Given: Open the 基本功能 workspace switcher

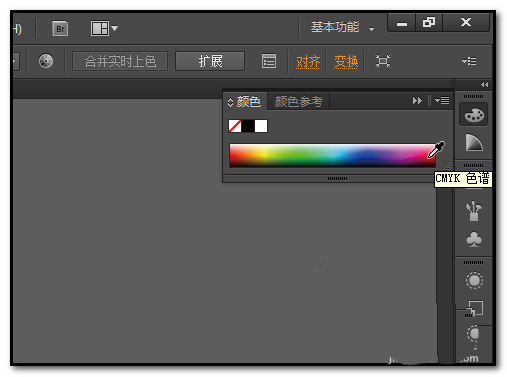Looking at the screenshot, I should click(x=342, y=27).
